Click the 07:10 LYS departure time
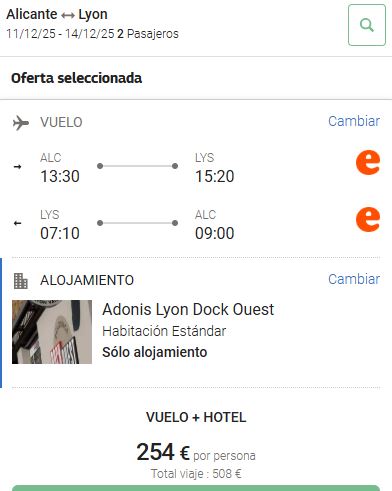 point(60,233)
